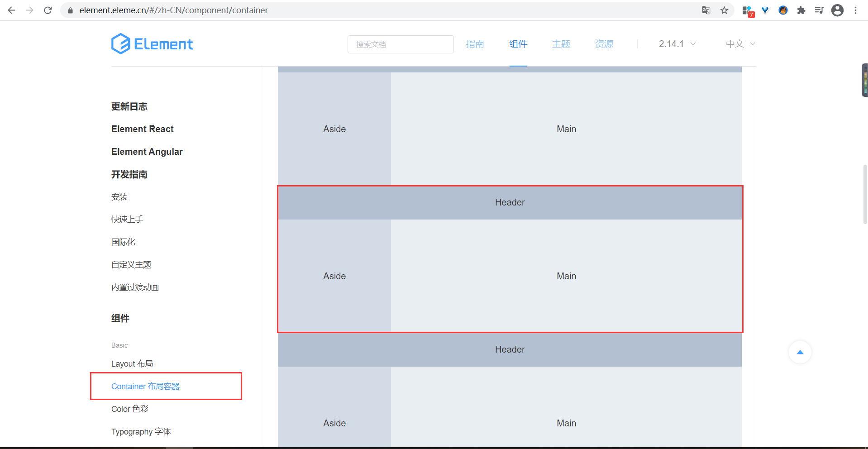Select Typography 字体 in sidebar
The height and width of the screenshot is (449, 868).
(x=141, y=432)
